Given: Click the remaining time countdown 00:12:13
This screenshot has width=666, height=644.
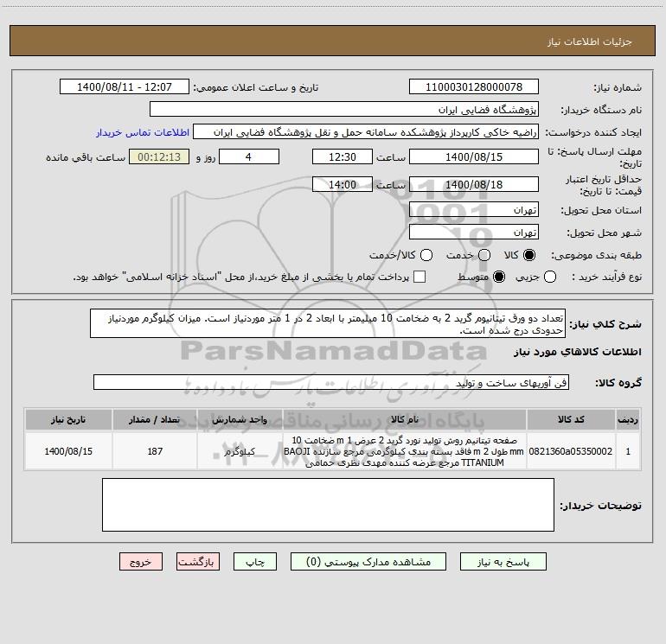Looking at the screenshot, I should [x=159, y=156].
